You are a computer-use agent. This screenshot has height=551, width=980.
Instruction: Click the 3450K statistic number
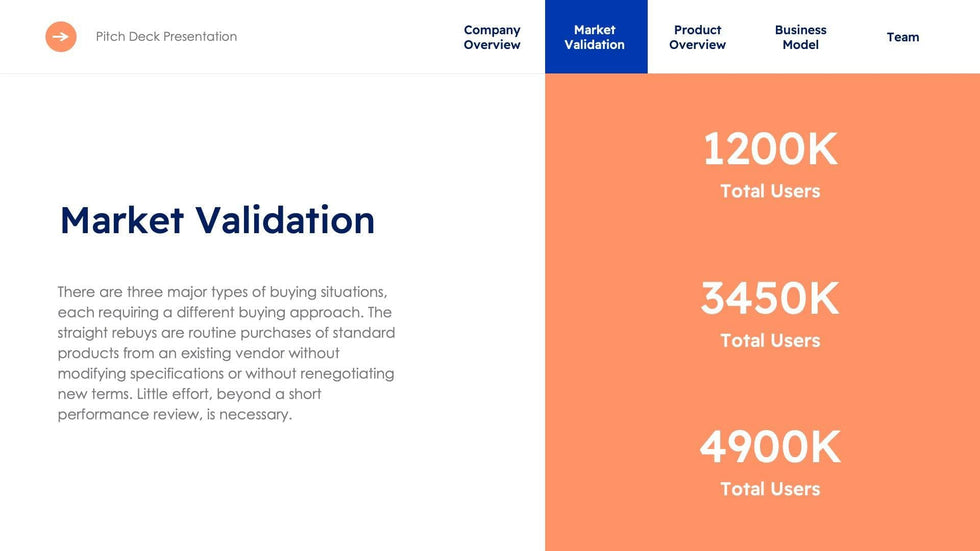[770, 298]
